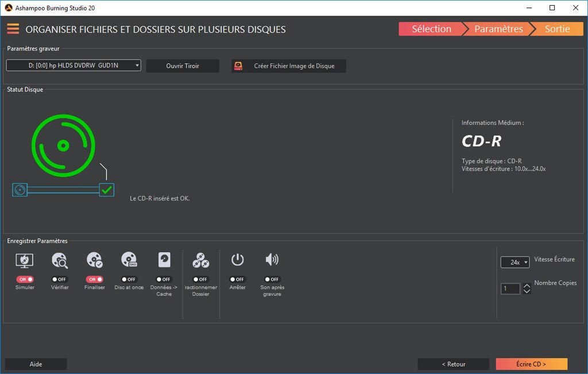Click the Simuler monitor icon

(25, 260)
